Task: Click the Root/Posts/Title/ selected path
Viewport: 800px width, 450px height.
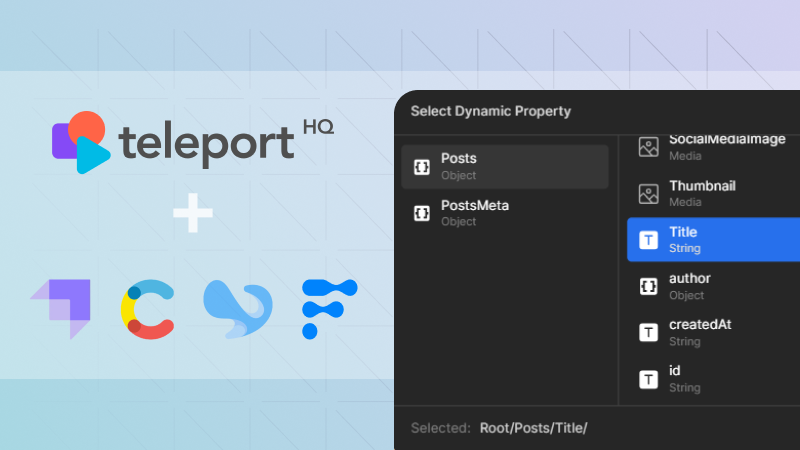Action: tap(533, 428)
